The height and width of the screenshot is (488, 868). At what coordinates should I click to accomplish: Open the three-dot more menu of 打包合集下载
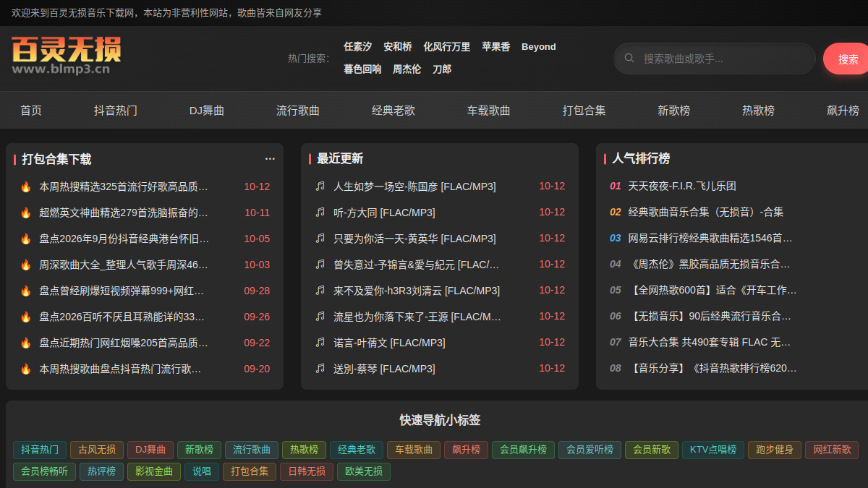click(x=270, y=158)
